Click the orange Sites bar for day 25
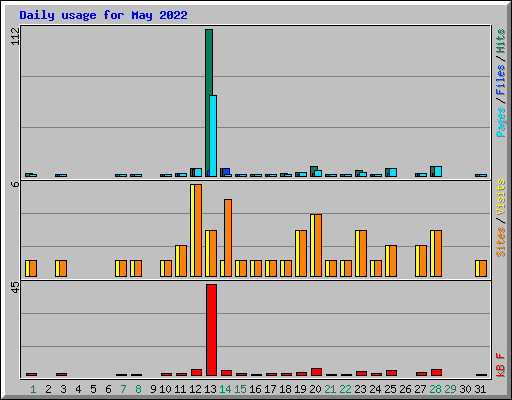Viewport: 512px width, 400px height. (393, 261)
